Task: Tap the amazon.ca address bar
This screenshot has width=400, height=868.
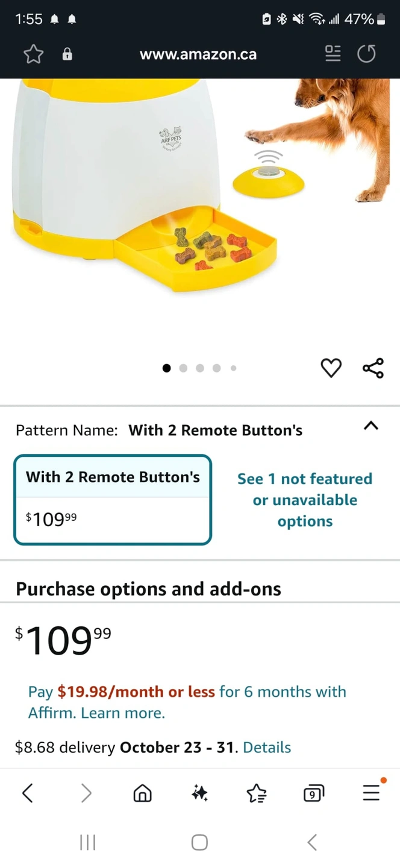Action: pyautogui.click(x=198, y=54)
